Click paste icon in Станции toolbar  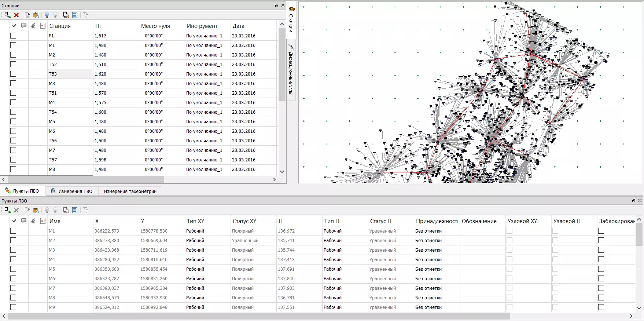[36, 15]
